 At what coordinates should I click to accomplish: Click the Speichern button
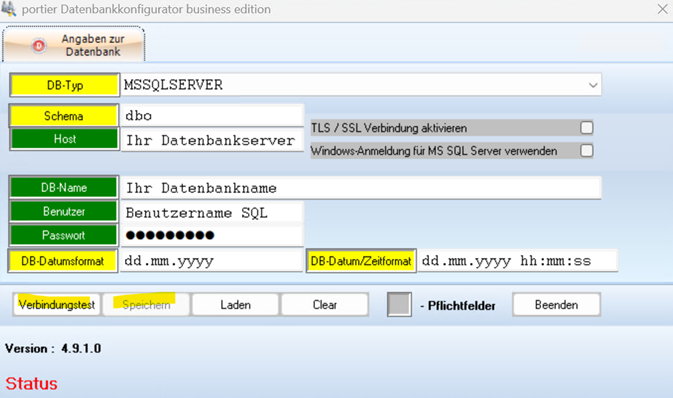tap(146, 305)
